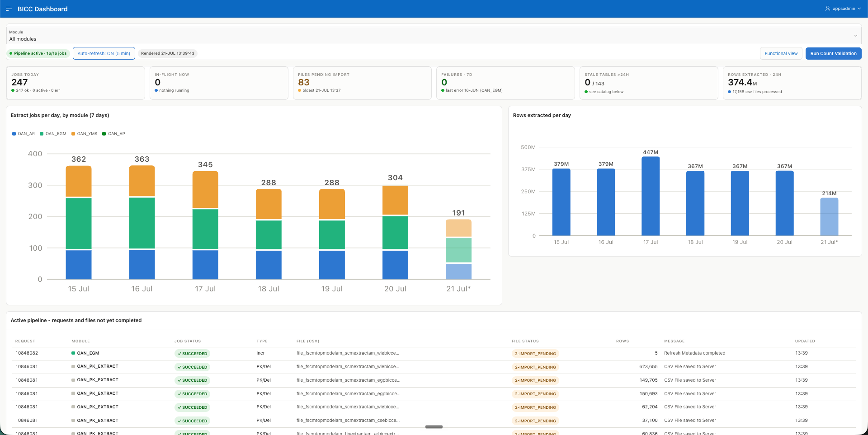Click SUCCEEDED badge for request 10846082
Screen dimensions: 868x435
pos(192,354)
